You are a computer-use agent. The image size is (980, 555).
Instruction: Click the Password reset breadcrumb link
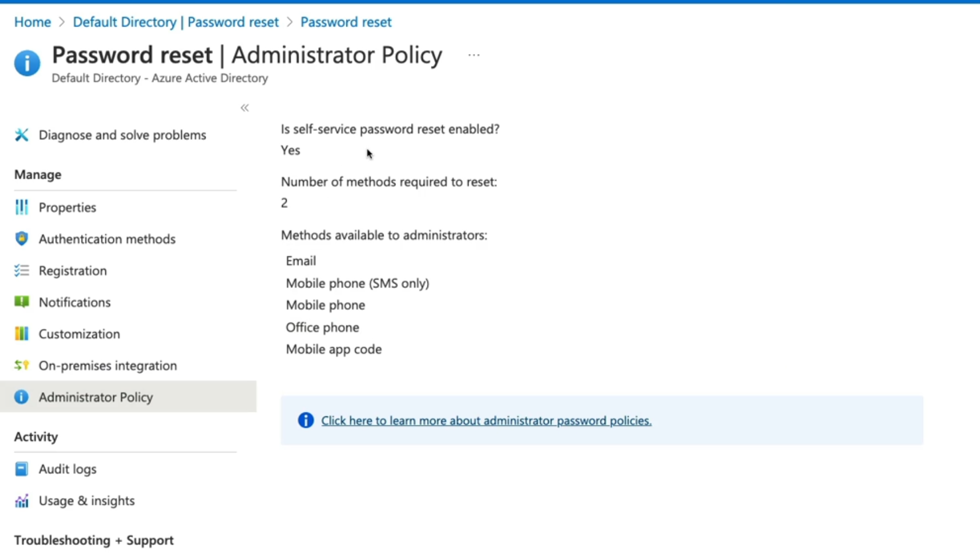point(346,22)
